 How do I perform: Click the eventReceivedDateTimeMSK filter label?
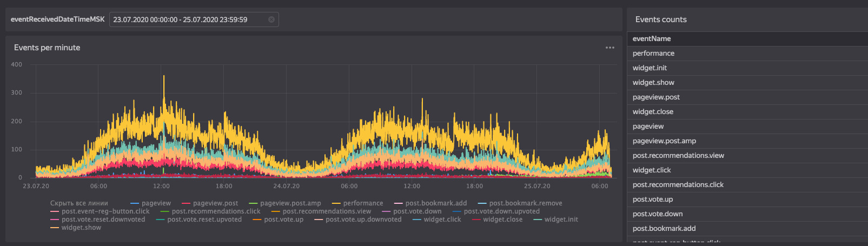pos(58,19)
